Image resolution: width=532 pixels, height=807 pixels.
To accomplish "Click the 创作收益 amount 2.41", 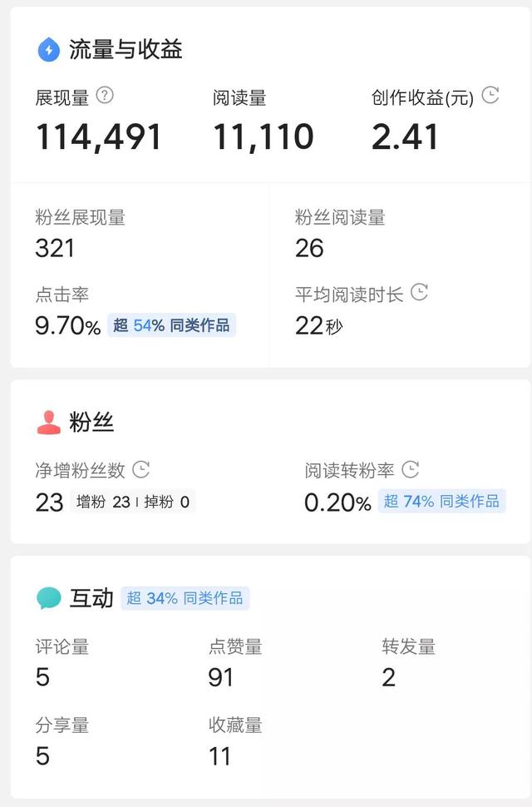I will pyautogui.click(x=405, y=137).
